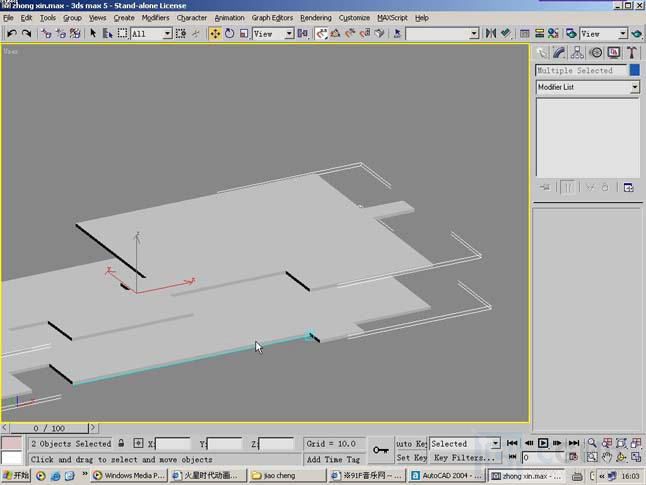Screen dimensions: 646x485
Task: Open the File menu
Action: (8, 18)
